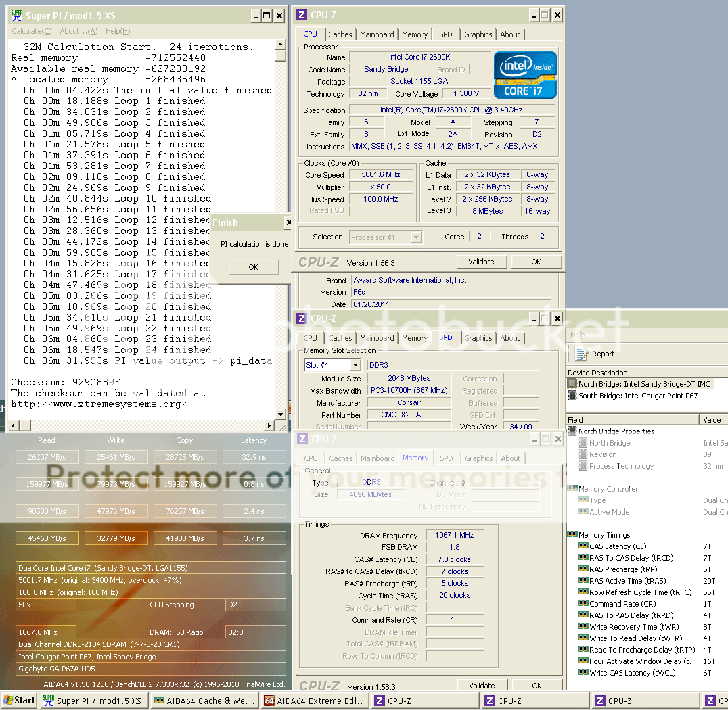Switch to Caches tab in top CPU-Z window
This screenshot has width=728, height=710.
[340, 34]
